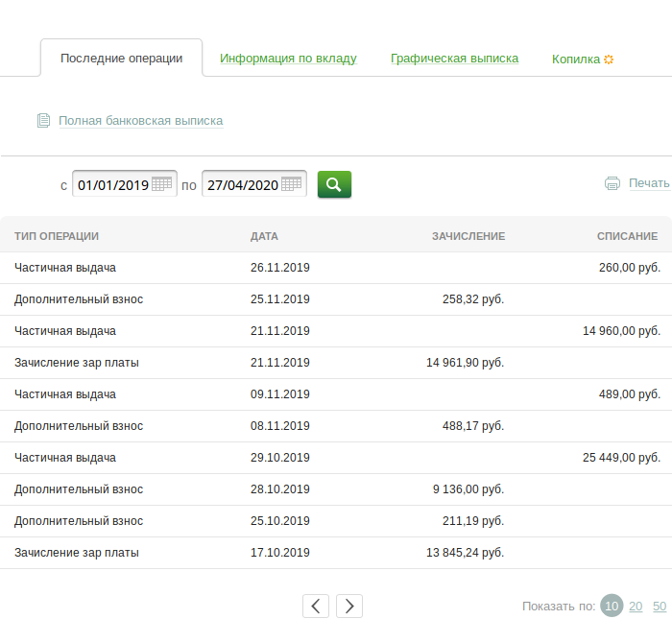The height and width of the screenshot is (643, 672).
Task: Open the Копилка tab
Action: (576, 60)
